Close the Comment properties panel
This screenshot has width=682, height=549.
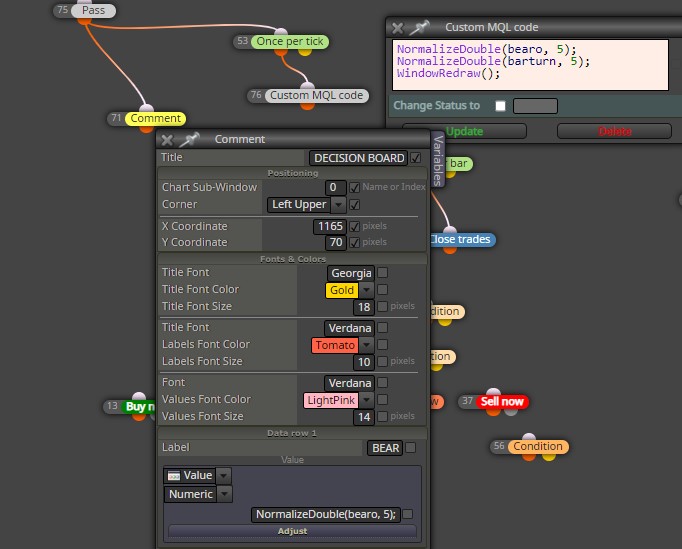pos(167,140)
